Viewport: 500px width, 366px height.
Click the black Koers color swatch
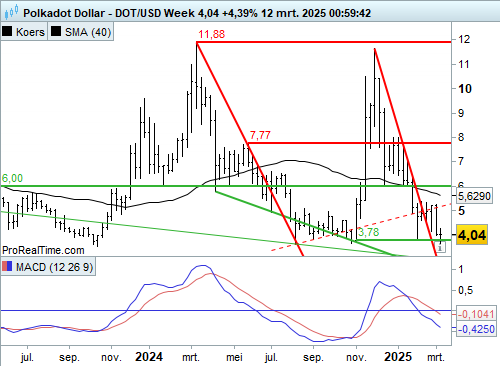(7, 32)
